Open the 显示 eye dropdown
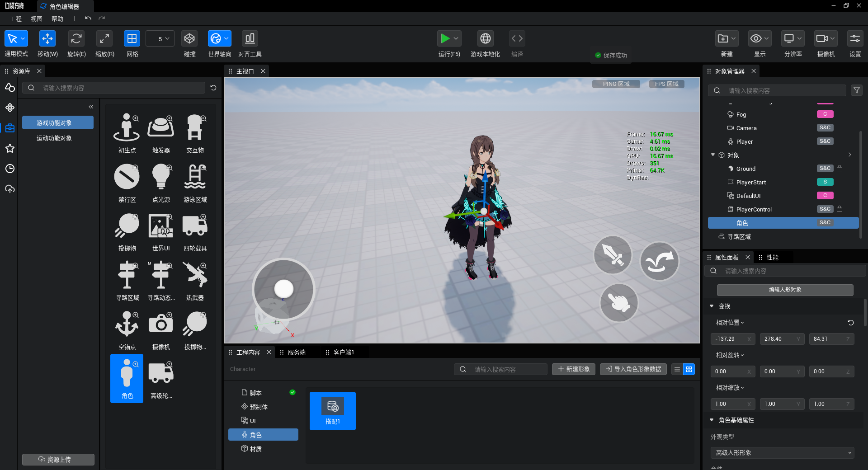The image size is (868, 470). [760, 39]
